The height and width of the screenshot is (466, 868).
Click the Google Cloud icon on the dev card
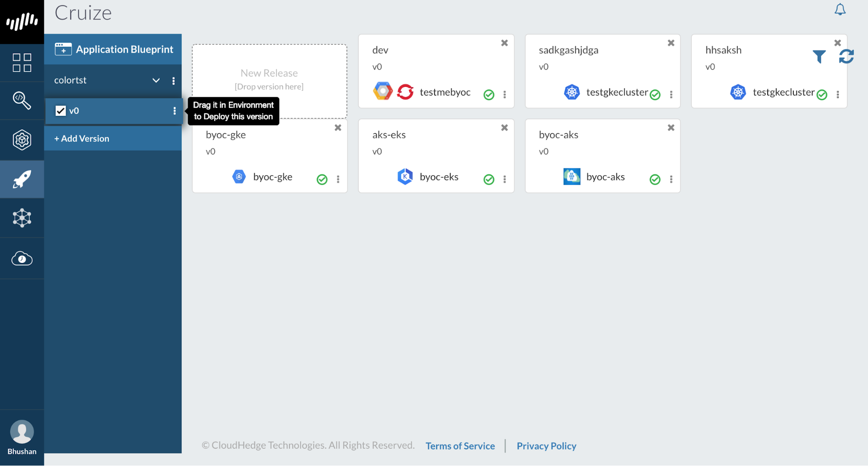click(383, 91)
